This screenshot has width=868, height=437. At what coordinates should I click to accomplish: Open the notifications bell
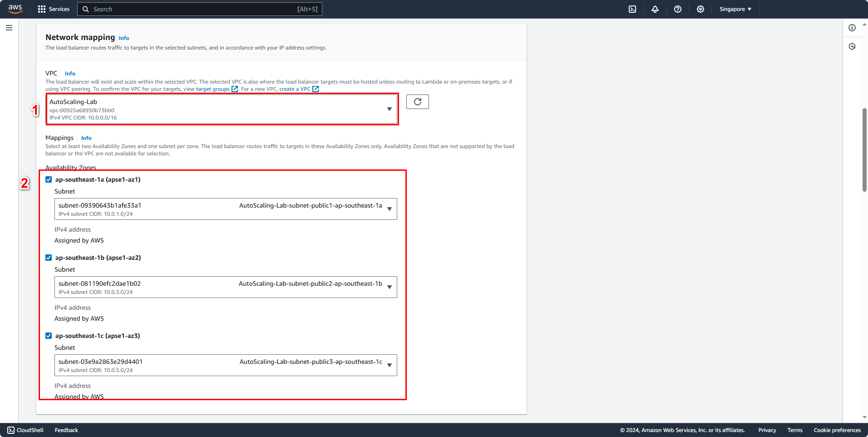(655, 9)
